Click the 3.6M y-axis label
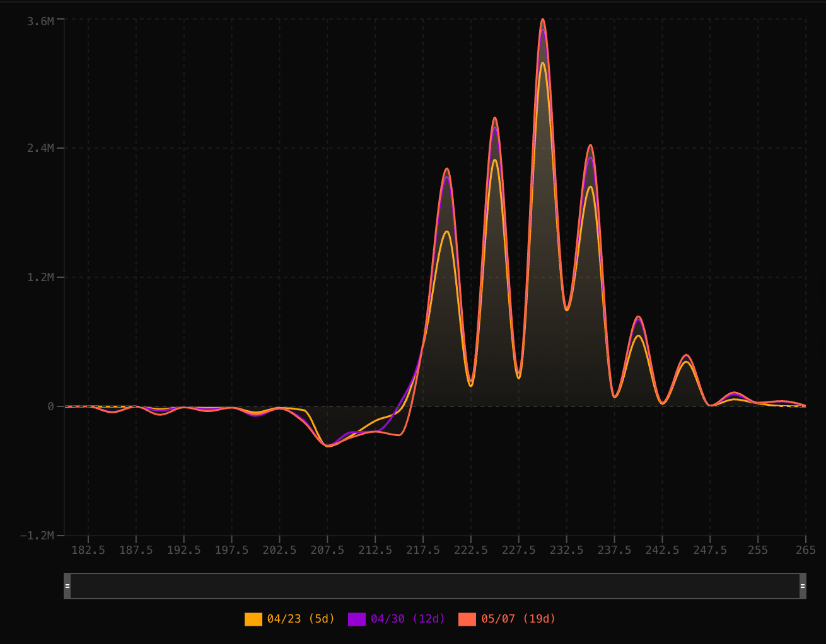 point(40,21)
